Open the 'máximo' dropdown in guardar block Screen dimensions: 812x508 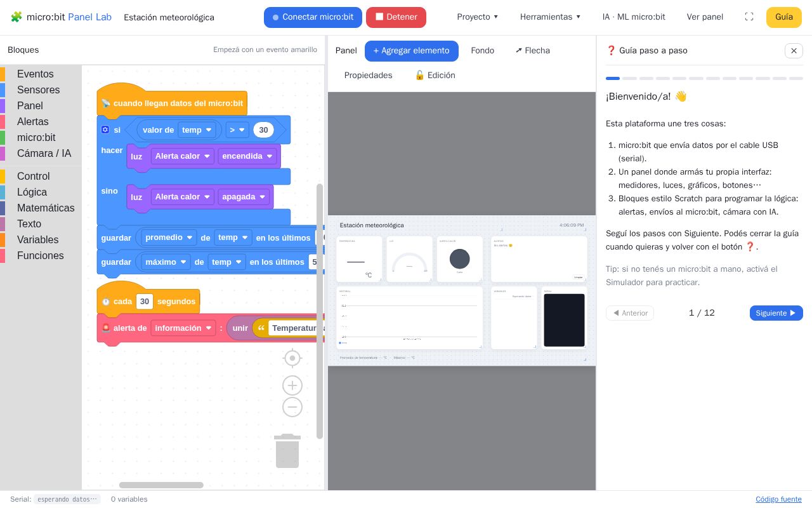click(x=166, y=262)
